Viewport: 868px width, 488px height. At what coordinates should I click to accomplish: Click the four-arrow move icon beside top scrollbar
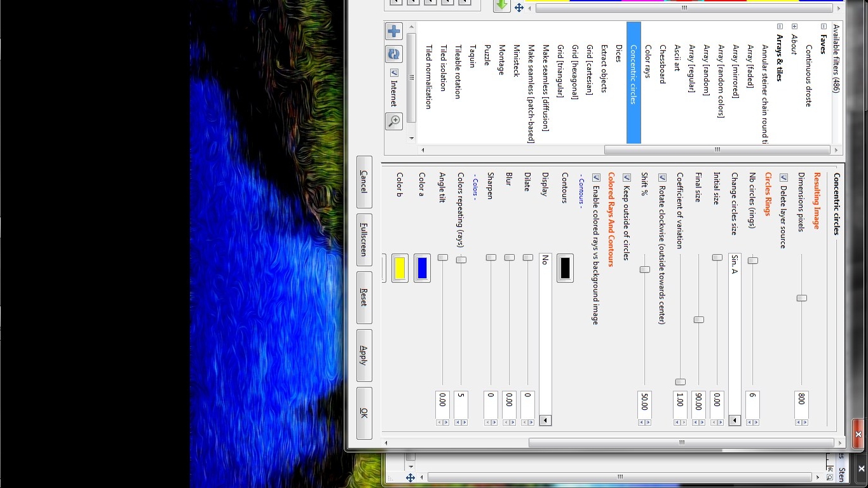tap(519, 8)
